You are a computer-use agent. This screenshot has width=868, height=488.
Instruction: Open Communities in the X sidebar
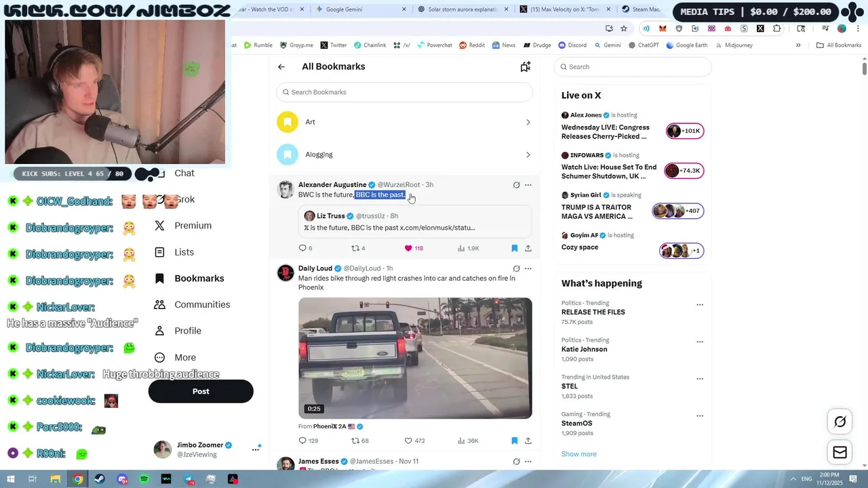(x=192, y=305)
